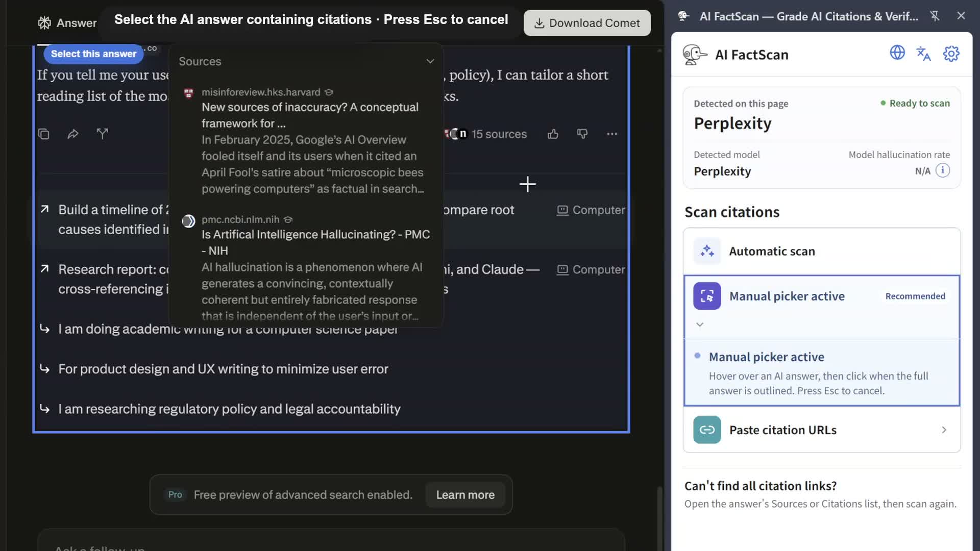This screenshot has height=551, width=980.
Task: Click the Ready to scan status
Action: (915, 103)
